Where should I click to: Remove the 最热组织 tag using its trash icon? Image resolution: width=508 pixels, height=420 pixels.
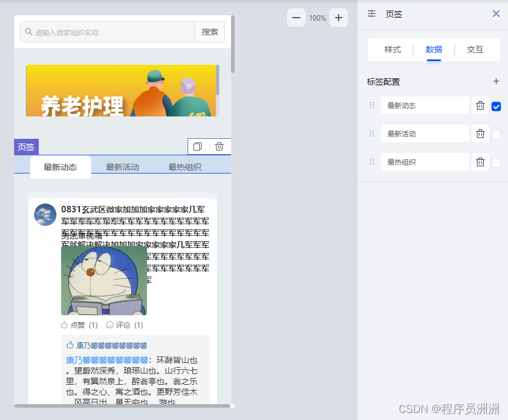(x=480, y=162)
